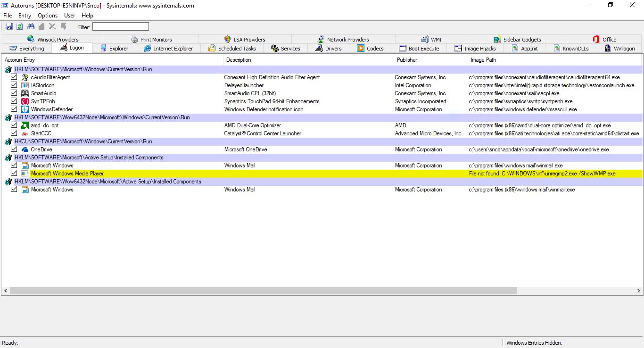Click the OneDrive cloud icon
Screen dimensions: 644x348
coord(25,149)
